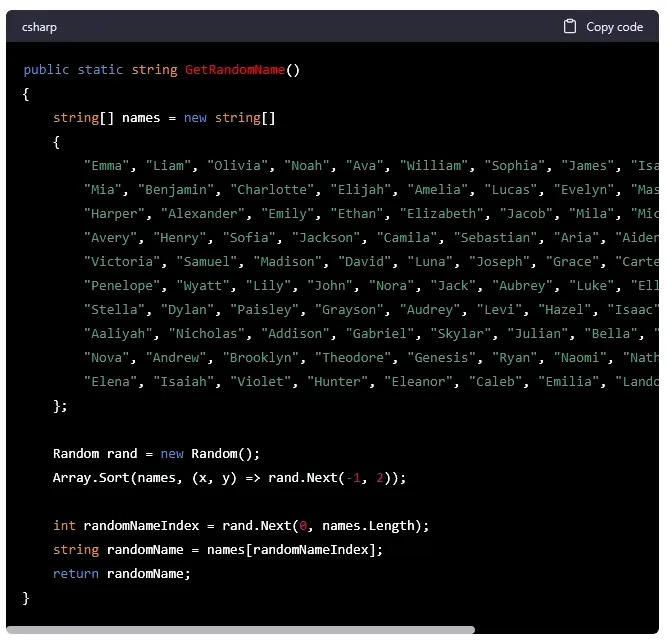Click the "Elena" string
The width and height of the screenshot is (668, 643).
pyautogui.click(x=110, y=381)
